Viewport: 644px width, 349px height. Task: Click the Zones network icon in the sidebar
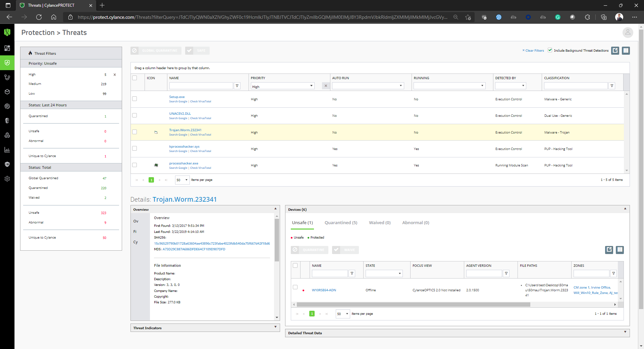(7, 77)
